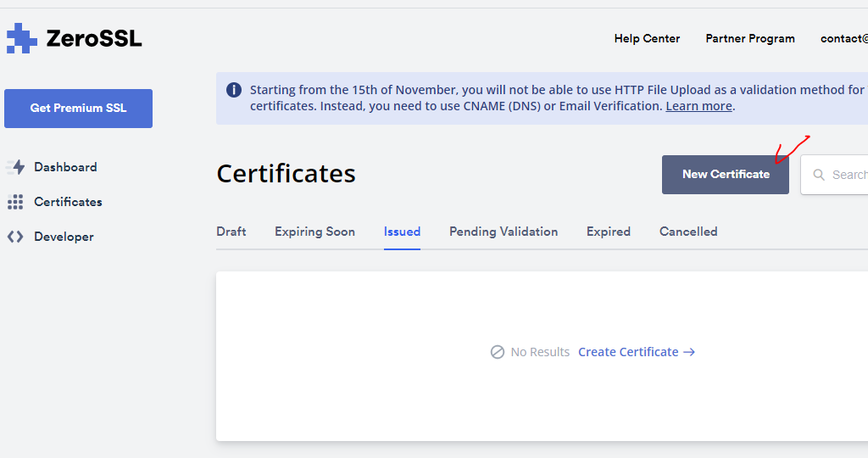Show the Cancelled certificates tab
Screen dimensions: 868x458
coord(688,232)
